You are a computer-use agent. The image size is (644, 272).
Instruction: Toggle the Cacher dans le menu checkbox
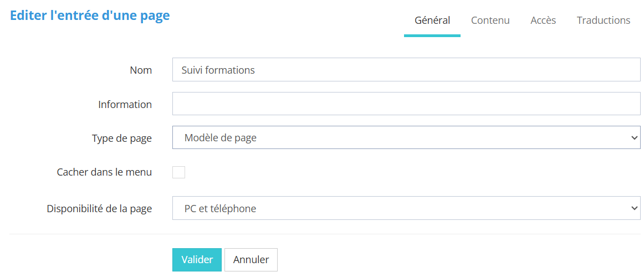(x=178, y=172)
